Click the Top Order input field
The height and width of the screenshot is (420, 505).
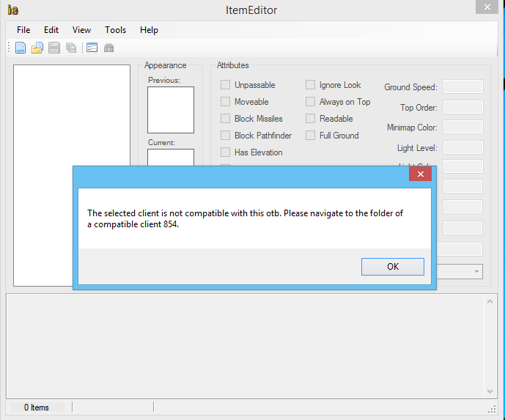coord(462,107)
